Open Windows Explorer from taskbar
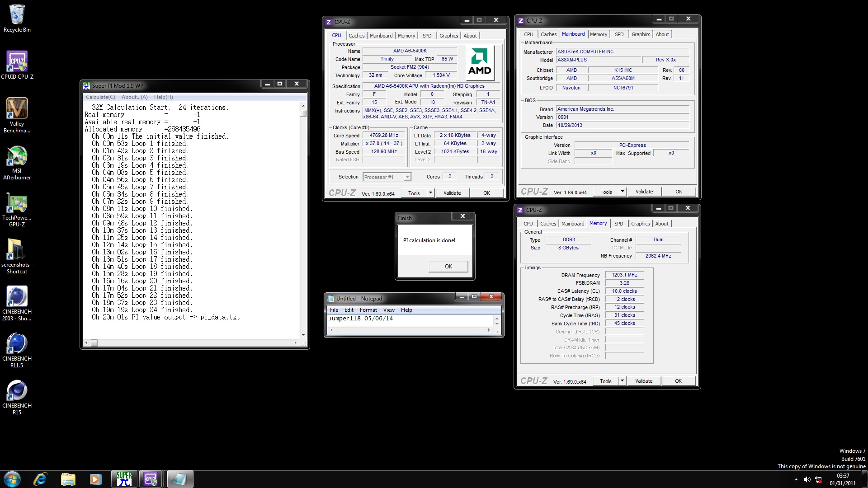This screenshot has height=488, width=868. click(x=68, y=479)
